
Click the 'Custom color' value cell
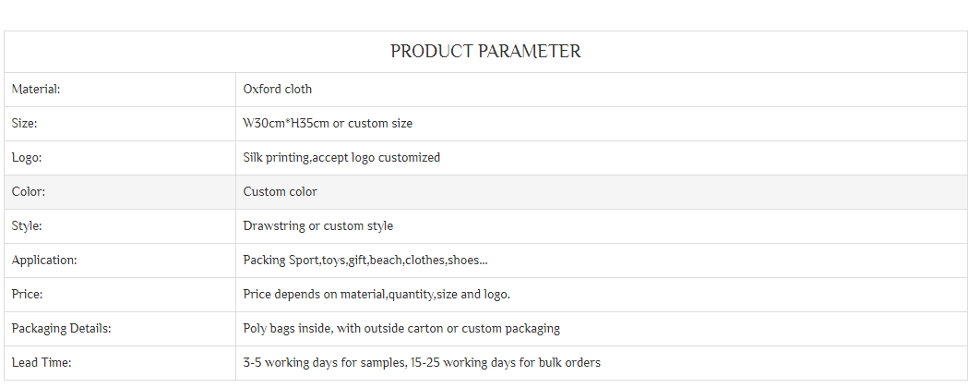click(x=280, y=192)
